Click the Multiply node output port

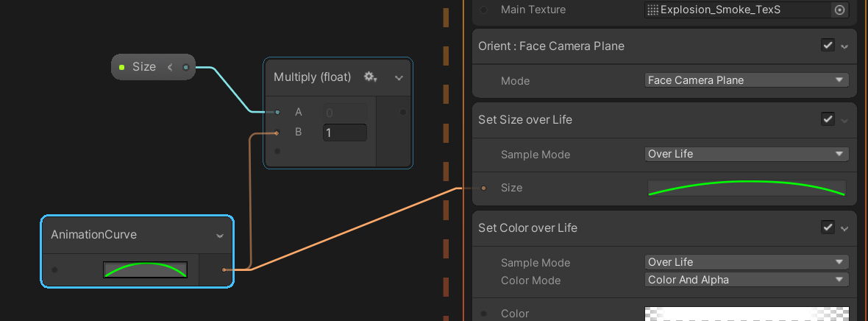[x=402, y=112]
